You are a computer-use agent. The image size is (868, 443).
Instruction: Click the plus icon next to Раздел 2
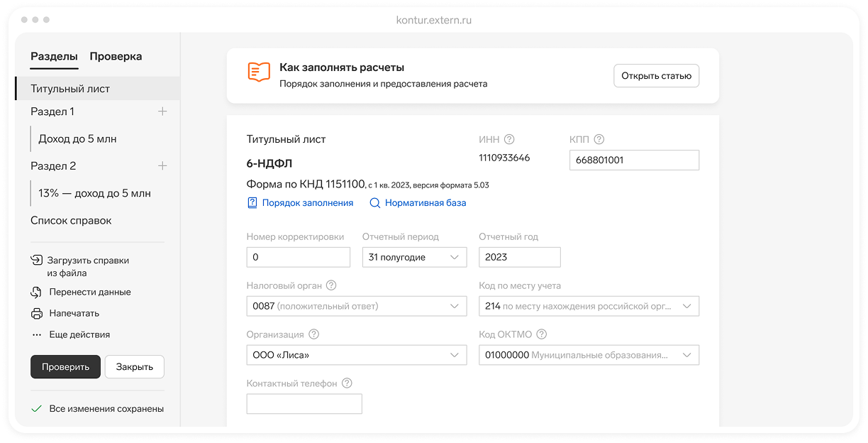162,166
